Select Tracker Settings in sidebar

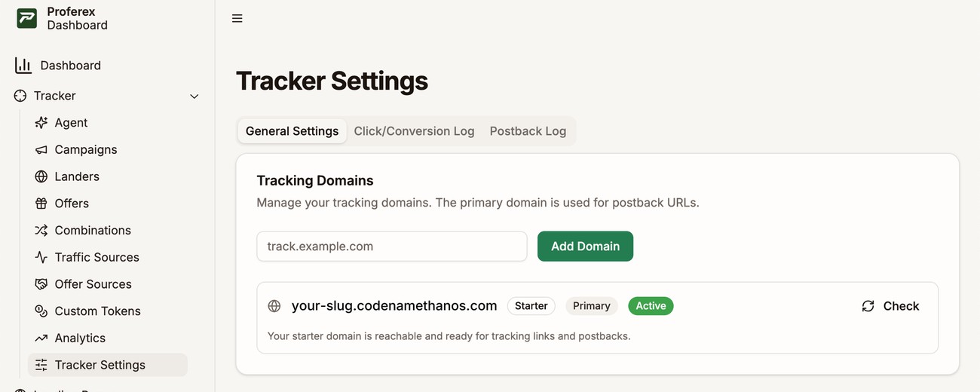tap(108, 365)
